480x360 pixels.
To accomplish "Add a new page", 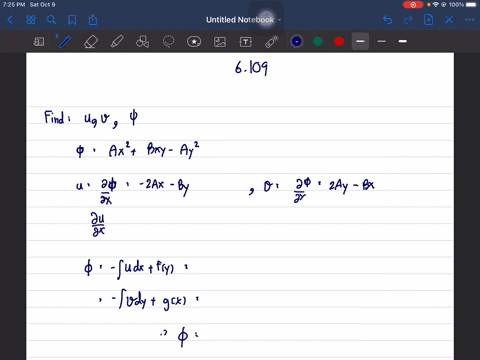I will pos(428,20).
